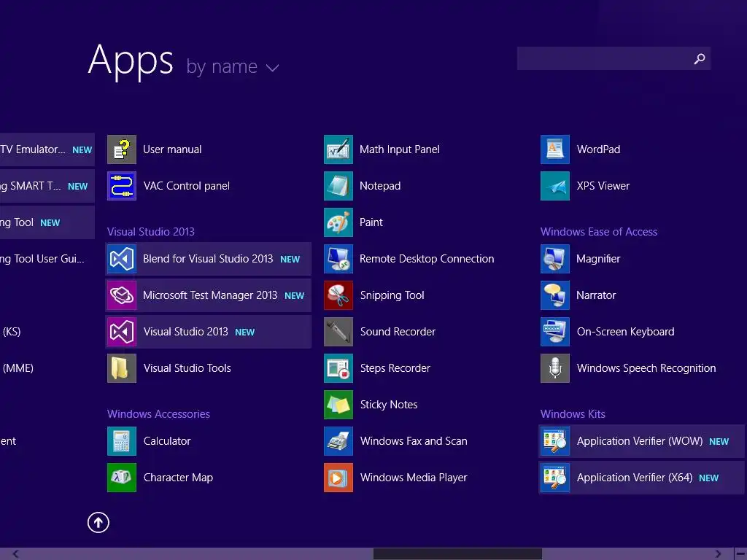Open the Sticky Notes icon

coord(338,405)
